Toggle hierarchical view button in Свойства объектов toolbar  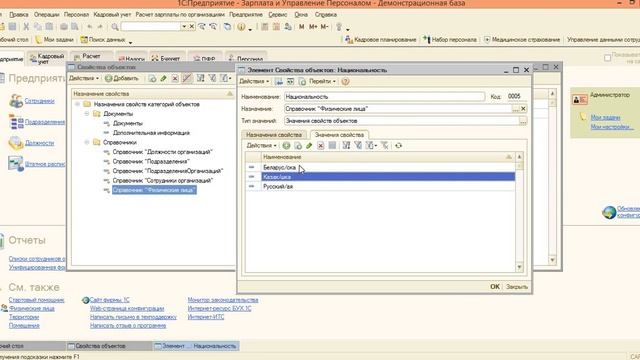click(x=187, y=78)
